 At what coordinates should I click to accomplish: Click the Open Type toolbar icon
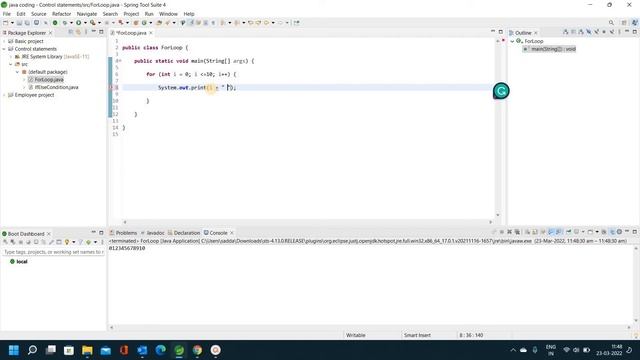click(159, 23)
